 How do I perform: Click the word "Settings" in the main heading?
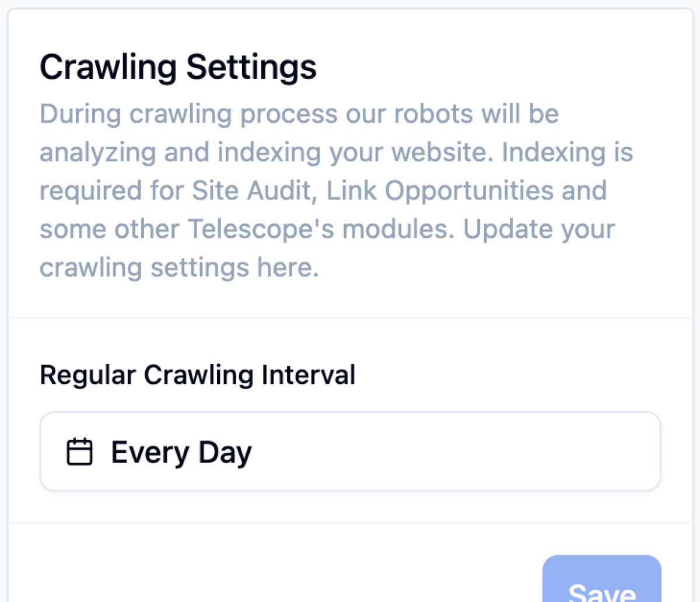pos(251,67)
